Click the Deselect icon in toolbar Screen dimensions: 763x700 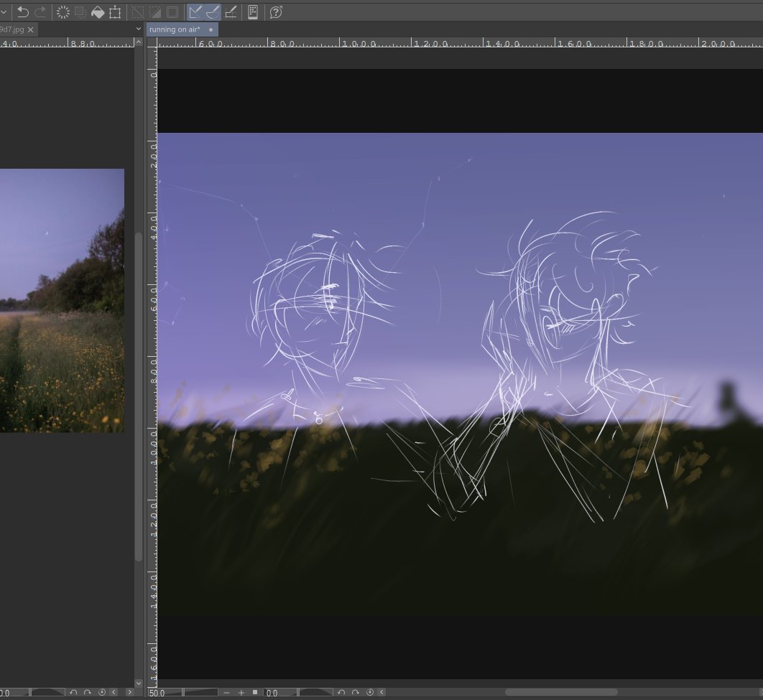tap(138, 12)
